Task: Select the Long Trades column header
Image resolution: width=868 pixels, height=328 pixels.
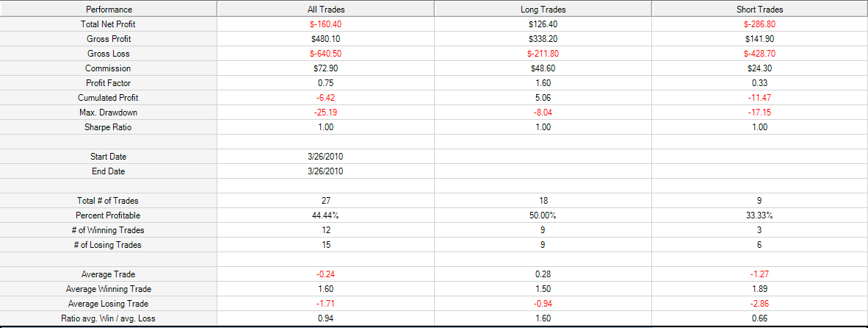Action: coord(543,10)
